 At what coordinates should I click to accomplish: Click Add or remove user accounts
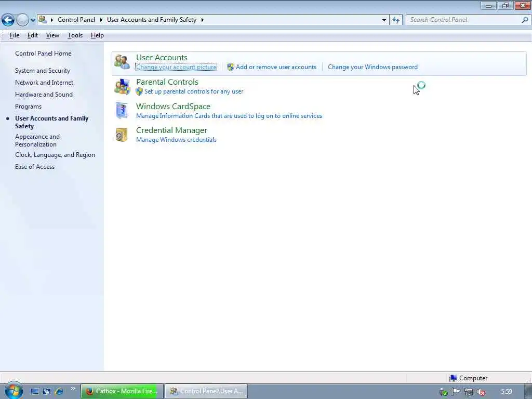point(276,67)
